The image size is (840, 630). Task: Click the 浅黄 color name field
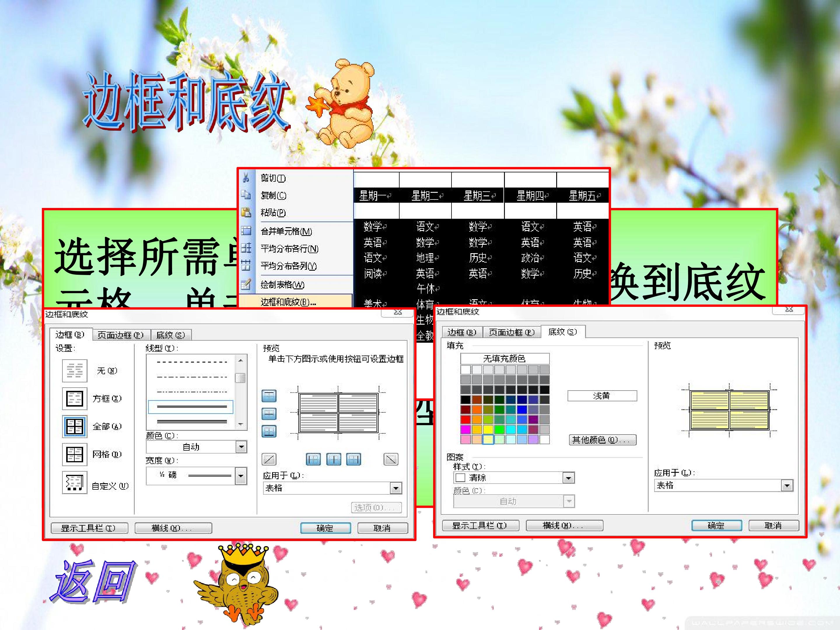(x=602, y=396)
